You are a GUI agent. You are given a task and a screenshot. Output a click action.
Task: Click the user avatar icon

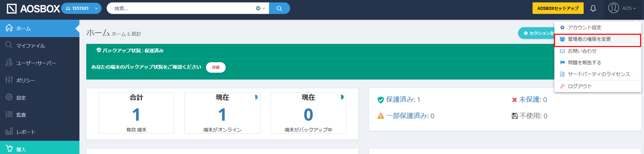click(x=613, y=8)
